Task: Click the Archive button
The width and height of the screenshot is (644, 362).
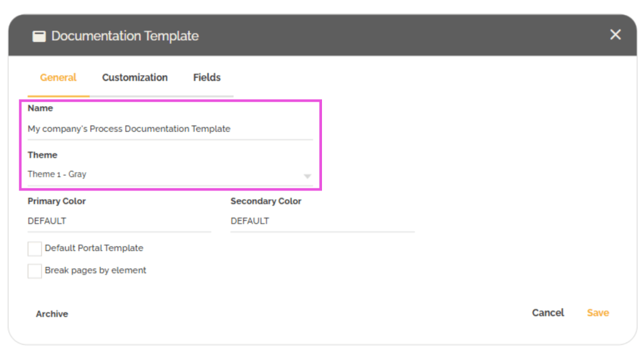Action: click(51, 314)
